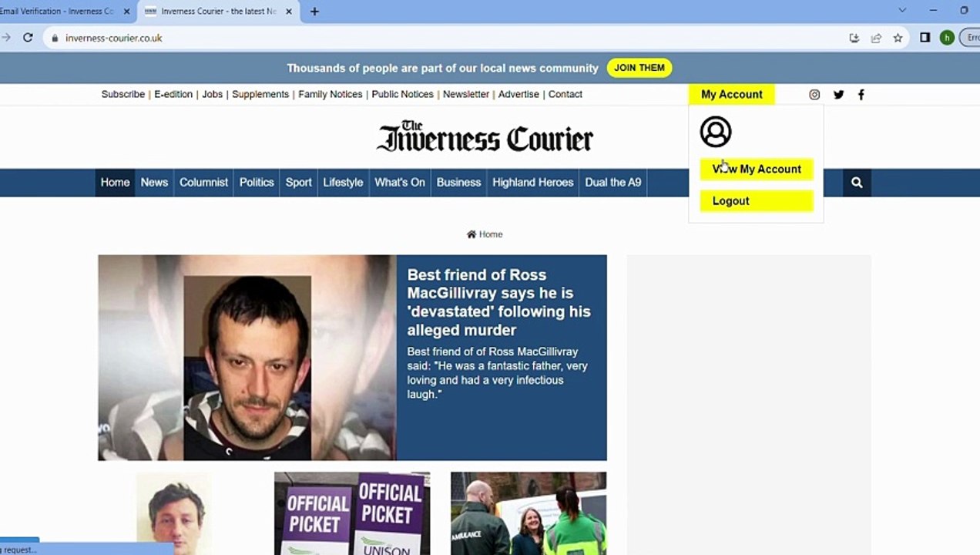Click the search magnifier icon
Viewport: 980px width, 555px height.
(857, 183)
